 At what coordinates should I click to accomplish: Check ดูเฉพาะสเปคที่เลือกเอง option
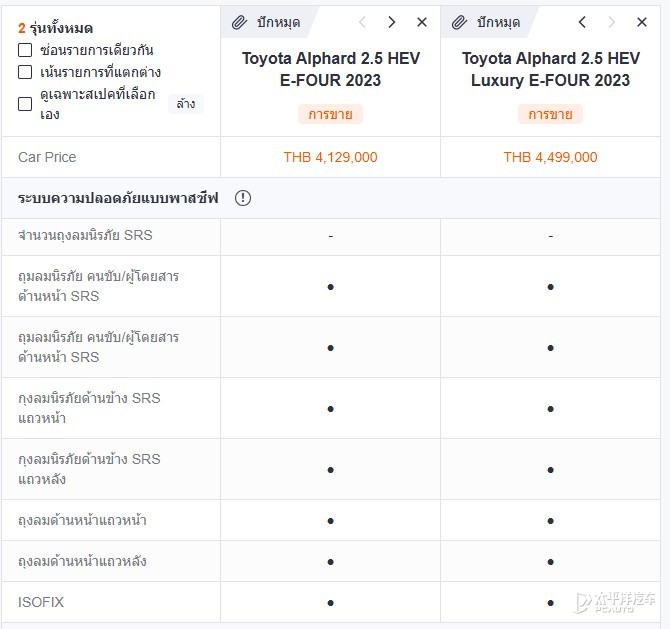pyautogui.click(x=25, y=104)
